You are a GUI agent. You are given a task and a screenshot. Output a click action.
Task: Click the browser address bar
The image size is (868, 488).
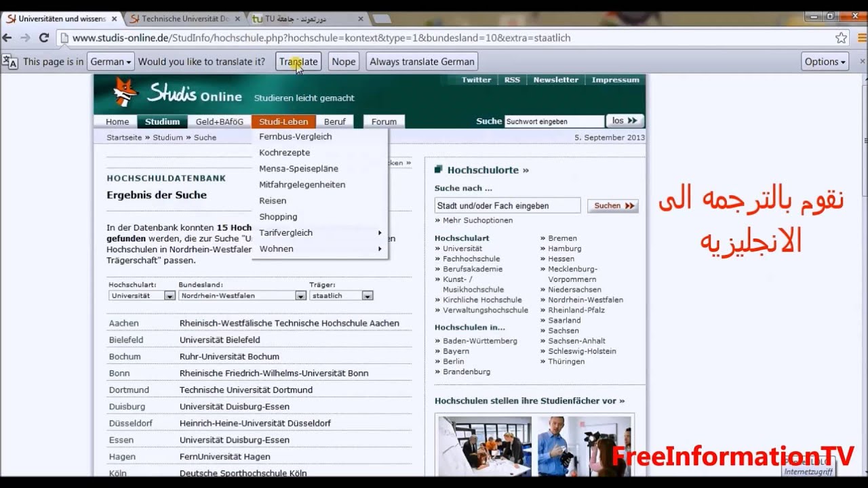[446, 38]
